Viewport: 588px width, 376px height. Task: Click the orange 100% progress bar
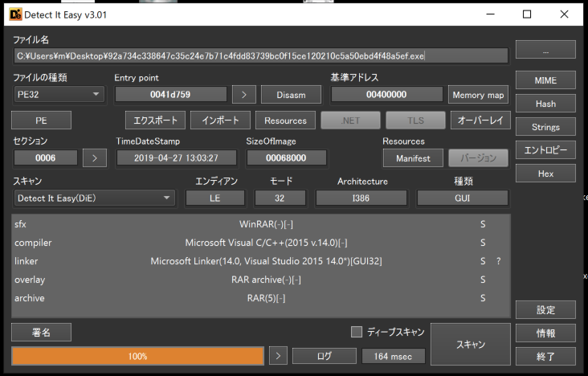coord(137,356)
